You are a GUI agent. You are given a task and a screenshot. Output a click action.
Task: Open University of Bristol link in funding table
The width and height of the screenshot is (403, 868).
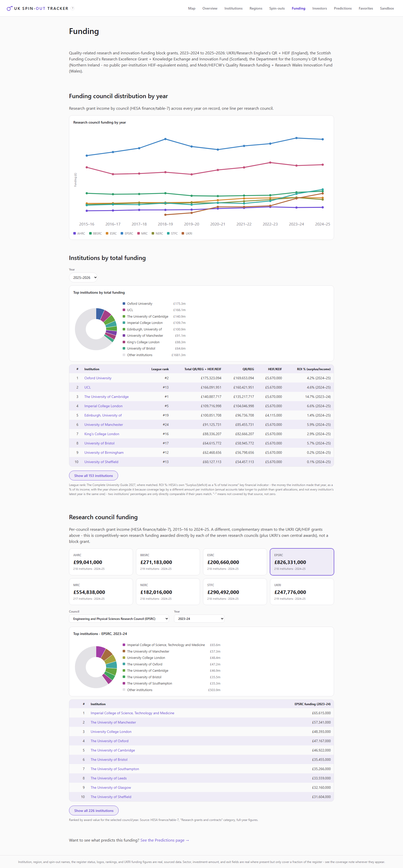99,443
